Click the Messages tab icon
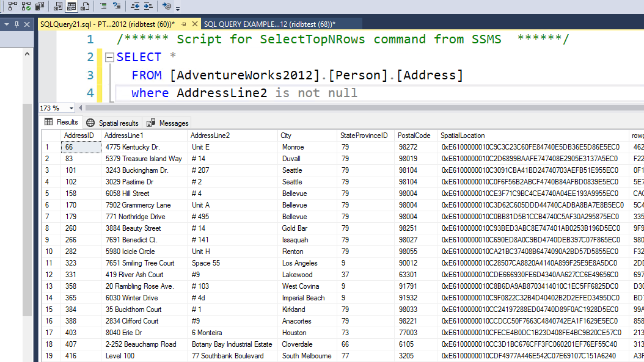Screen dimensions: 644x362 [x=151, y=123]
